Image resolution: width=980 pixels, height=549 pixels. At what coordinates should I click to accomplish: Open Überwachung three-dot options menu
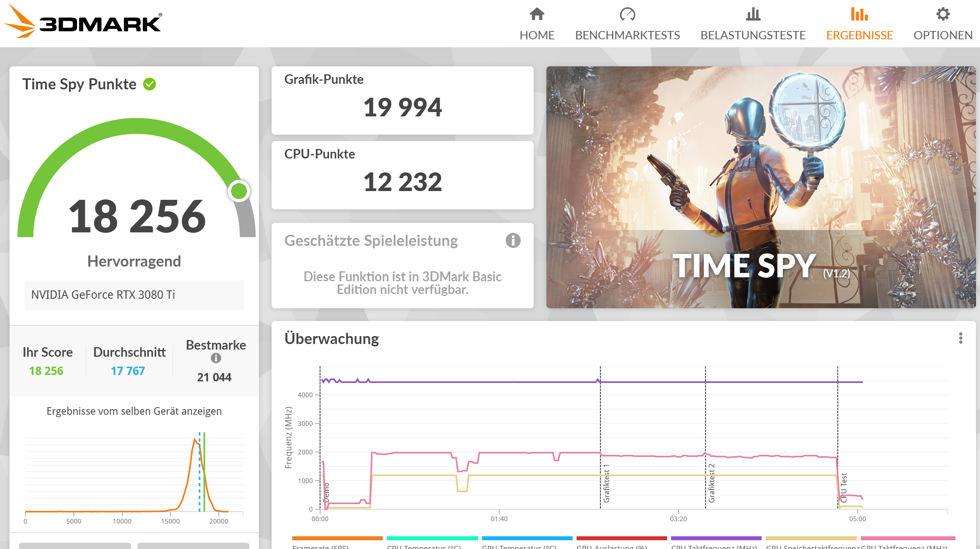click(x=960, y=338)
